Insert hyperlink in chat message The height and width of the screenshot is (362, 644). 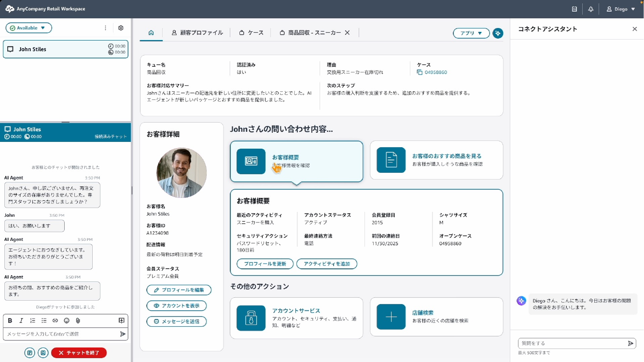55,320
